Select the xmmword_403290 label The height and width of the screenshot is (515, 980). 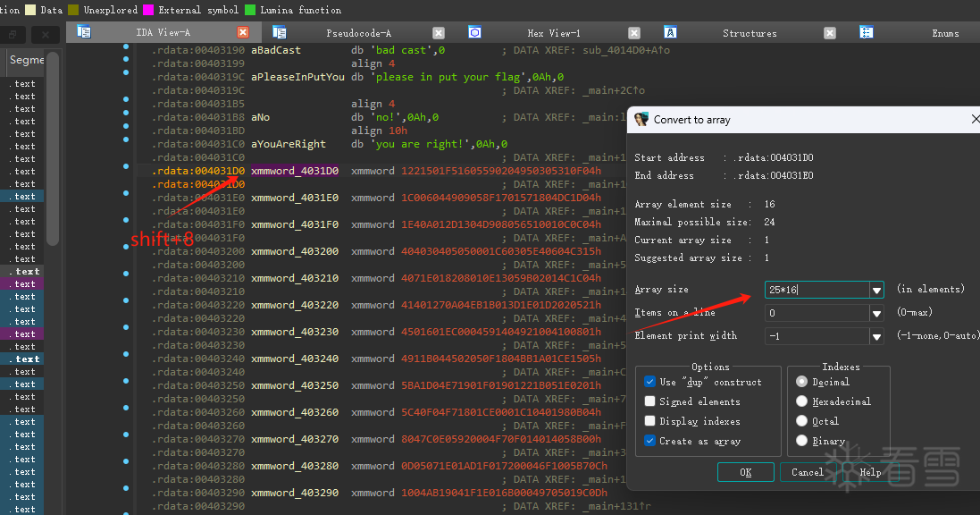(x=295, y=494)
